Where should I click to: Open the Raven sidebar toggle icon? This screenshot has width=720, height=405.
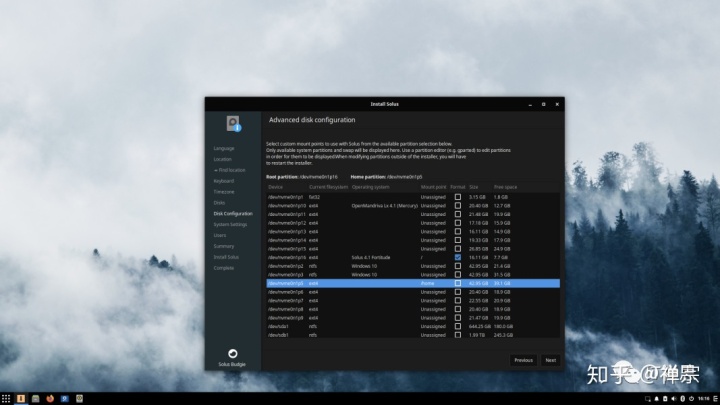[x=715, y=399]
